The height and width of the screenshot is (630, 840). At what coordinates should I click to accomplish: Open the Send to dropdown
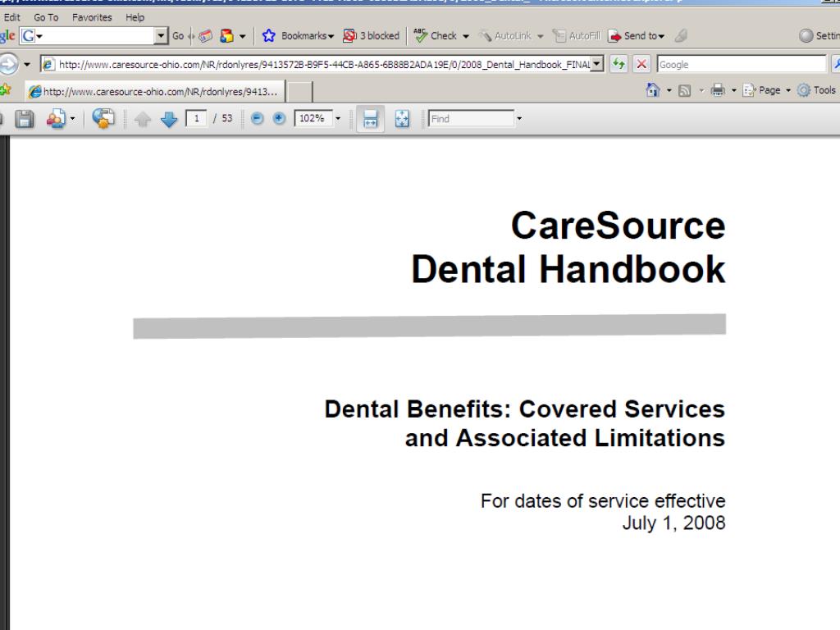pyautogui.click(x=636, y=36)
